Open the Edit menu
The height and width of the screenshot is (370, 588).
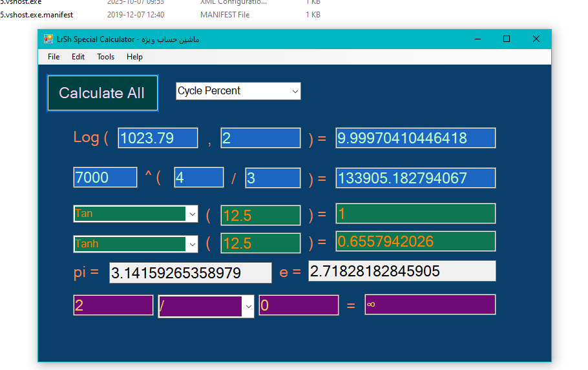[78, 57]
